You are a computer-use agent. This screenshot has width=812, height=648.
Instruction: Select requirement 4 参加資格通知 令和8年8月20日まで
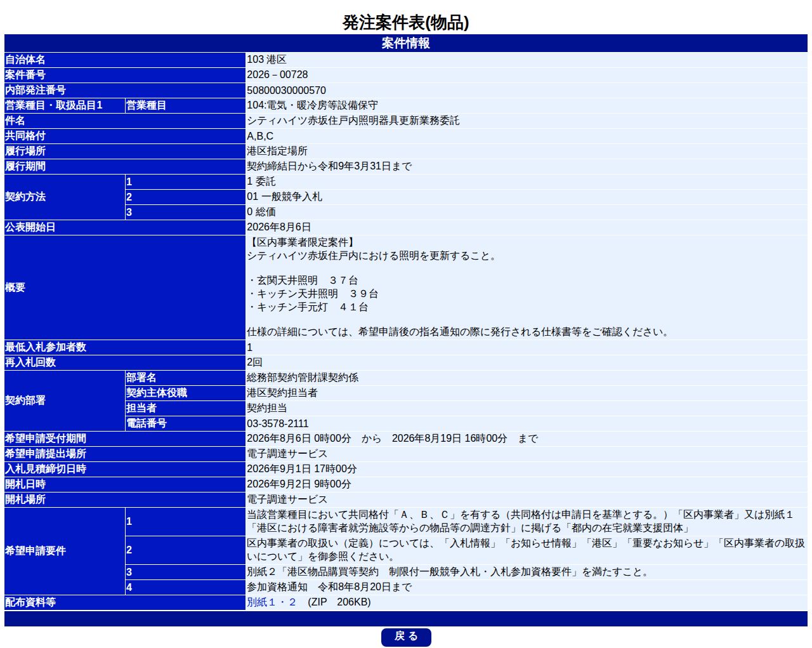tap(329, 587)
